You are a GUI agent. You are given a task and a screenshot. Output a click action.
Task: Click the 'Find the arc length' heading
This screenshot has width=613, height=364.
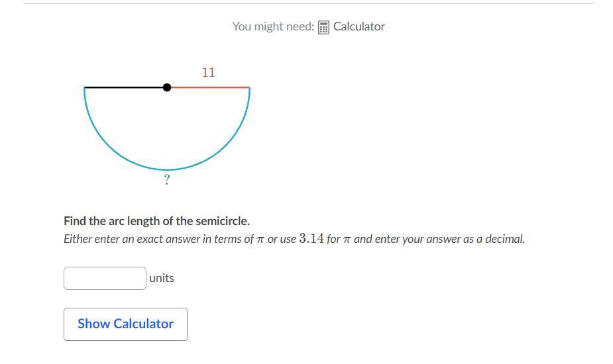(156, 221)
